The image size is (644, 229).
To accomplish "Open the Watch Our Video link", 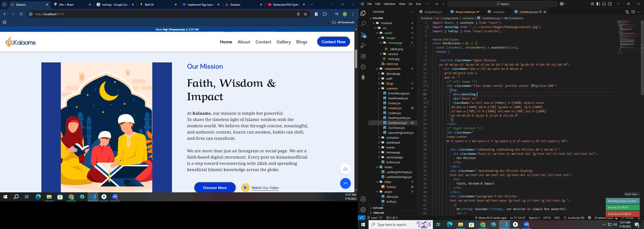I will point(265,188).
